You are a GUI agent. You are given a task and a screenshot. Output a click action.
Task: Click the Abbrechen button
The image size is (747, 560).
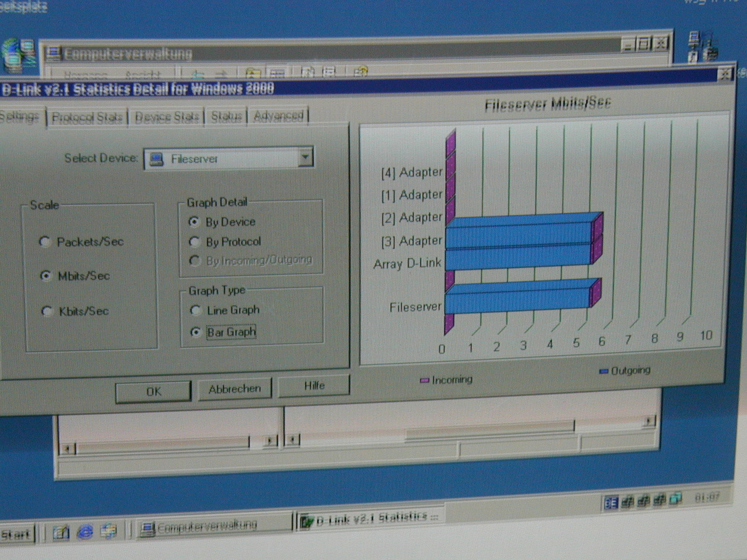[x=234, y=388]
